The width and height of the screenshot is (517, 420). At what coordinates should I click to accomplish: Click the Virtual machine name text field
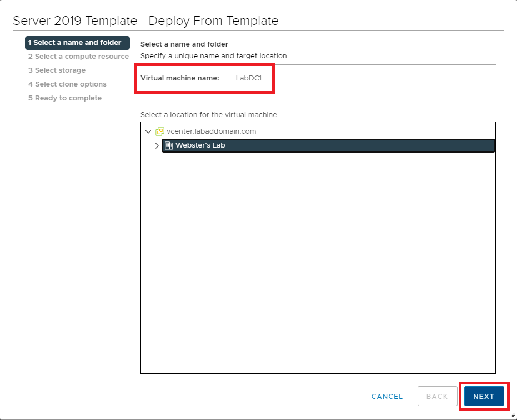click(325, 78)
